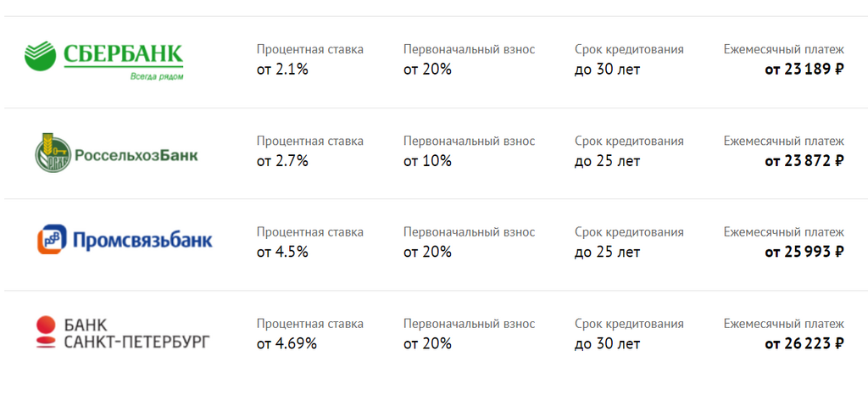
Task: Click Sberbank down payment from 20%
Action: pos(427,70)
